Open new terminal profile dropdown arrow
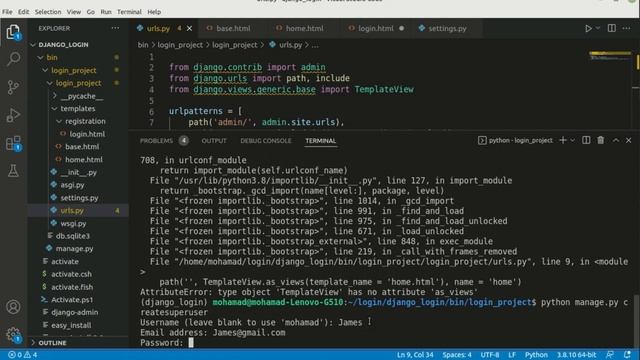The width and height of the screenshot is (640, 360). (x=572, y=140)
